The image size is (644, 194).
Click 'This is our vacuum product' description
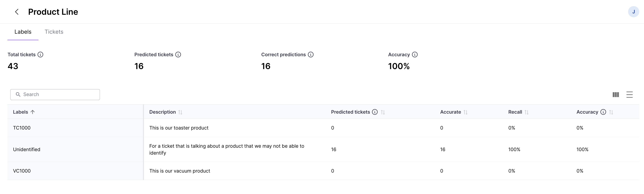click(x=179, y=171)
